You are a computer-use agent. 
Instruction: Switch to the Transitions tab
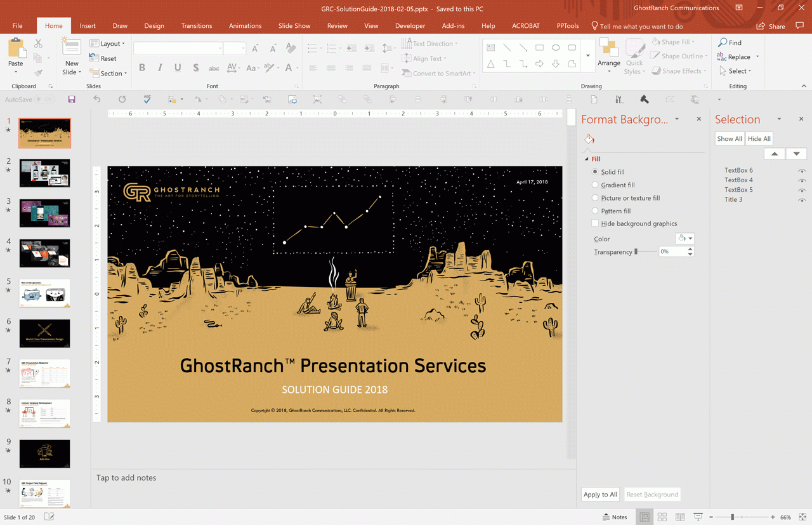197,26
